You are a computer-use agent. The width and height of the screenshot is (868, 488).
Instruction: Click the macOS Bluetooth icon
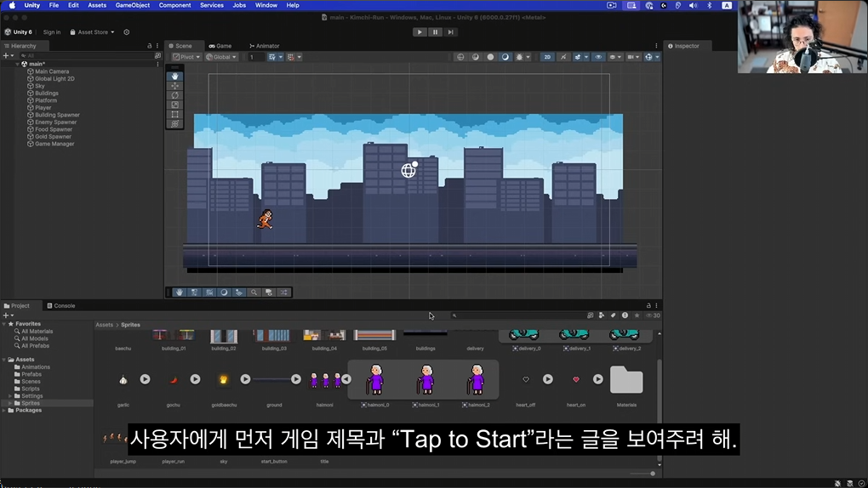point(709,6)
